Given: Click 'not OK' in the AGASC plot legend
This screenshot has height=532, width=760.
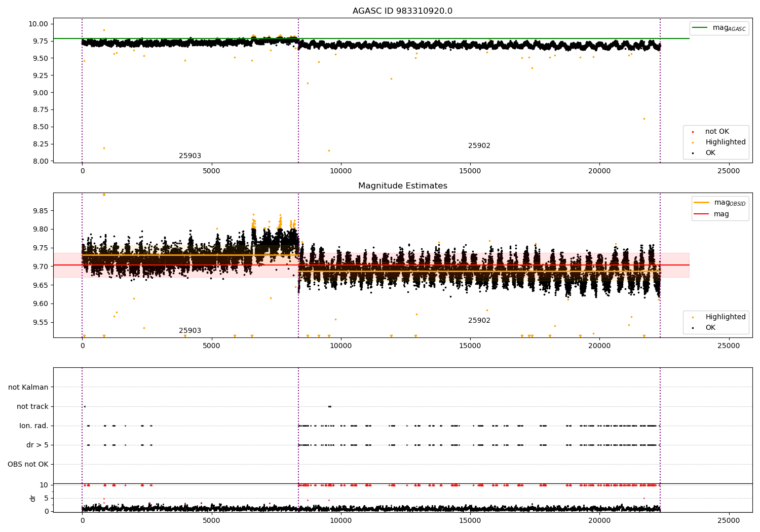Looking at the screenshot, I should (717, 132).
